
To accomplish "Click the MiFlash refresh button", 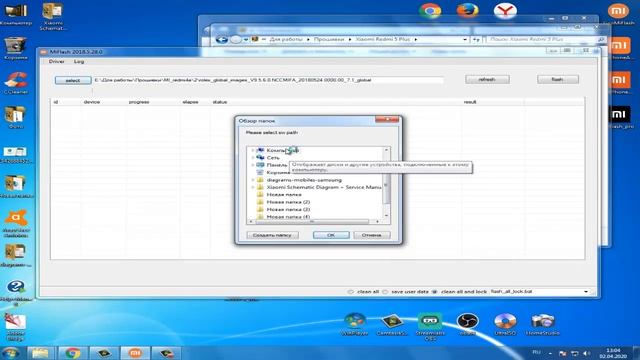I will 487,80.
